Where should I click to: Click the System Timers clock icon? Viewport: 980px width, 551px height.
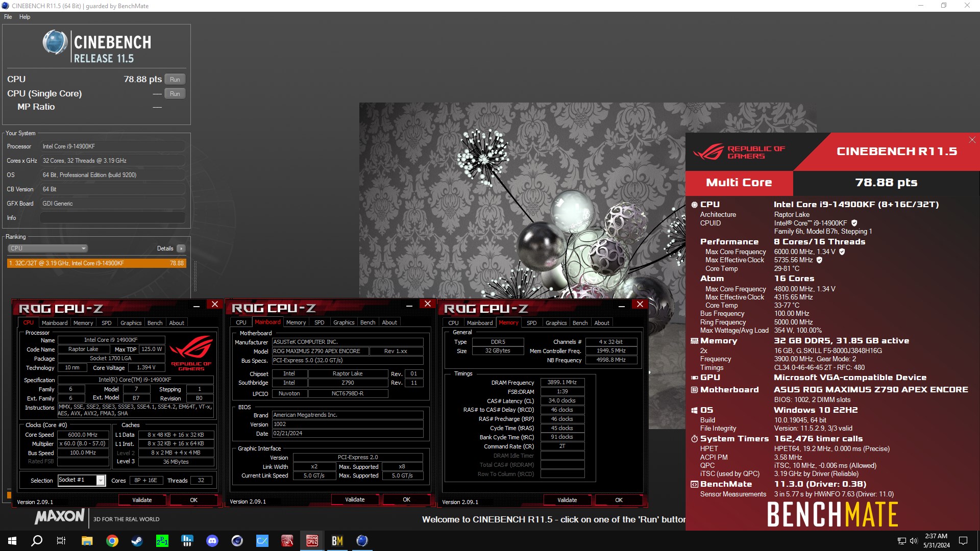[694, 439]
